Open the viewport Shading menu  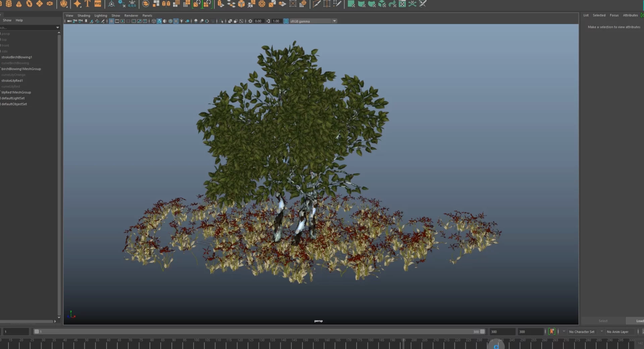pyautogui.click(x=84, y=15)
